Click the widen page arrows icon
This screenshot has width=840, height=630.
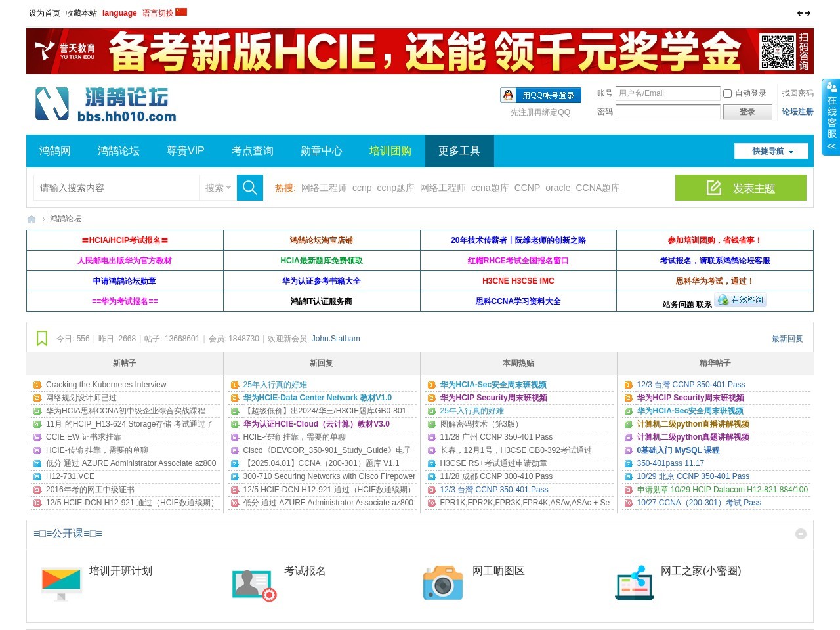coord(803,13)
